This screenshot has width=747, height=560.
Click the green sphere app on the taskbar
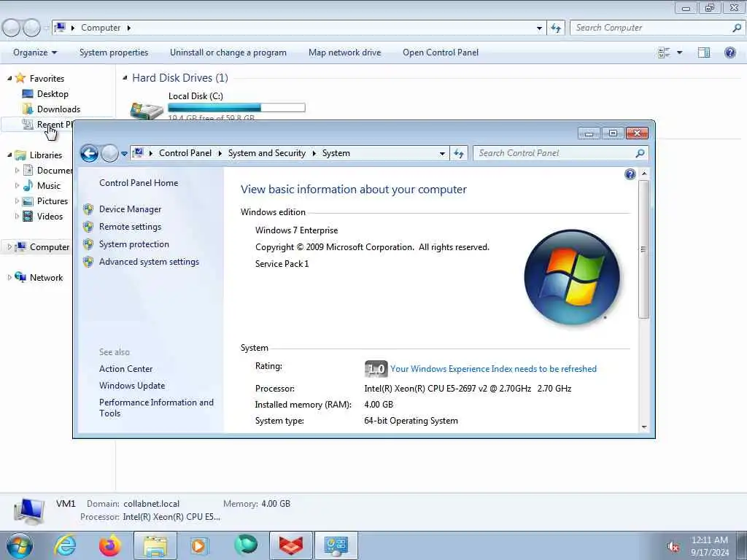(x=245, y=545)
